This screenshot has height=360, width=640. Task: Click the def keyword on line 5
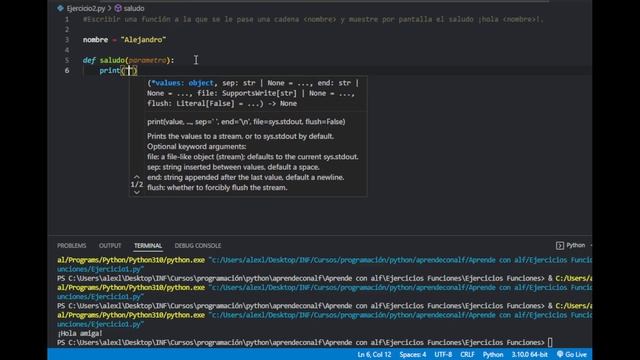(89, 60)
